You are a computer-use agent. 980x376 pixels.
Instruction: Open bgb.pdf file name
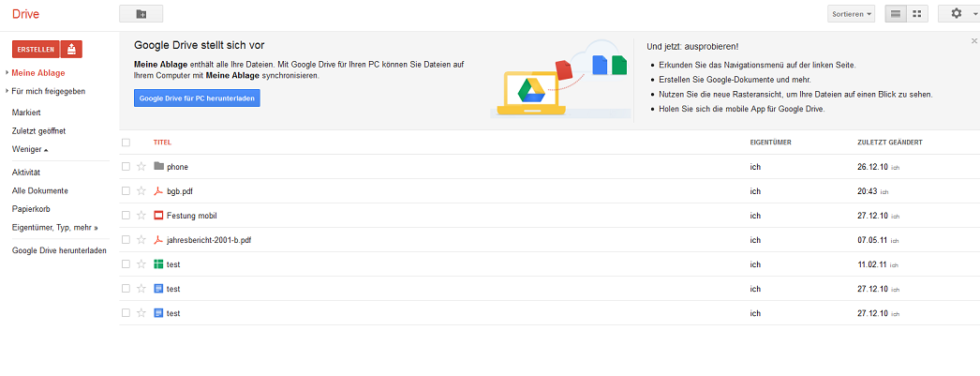pyautogui.click(x=179, y=191)
